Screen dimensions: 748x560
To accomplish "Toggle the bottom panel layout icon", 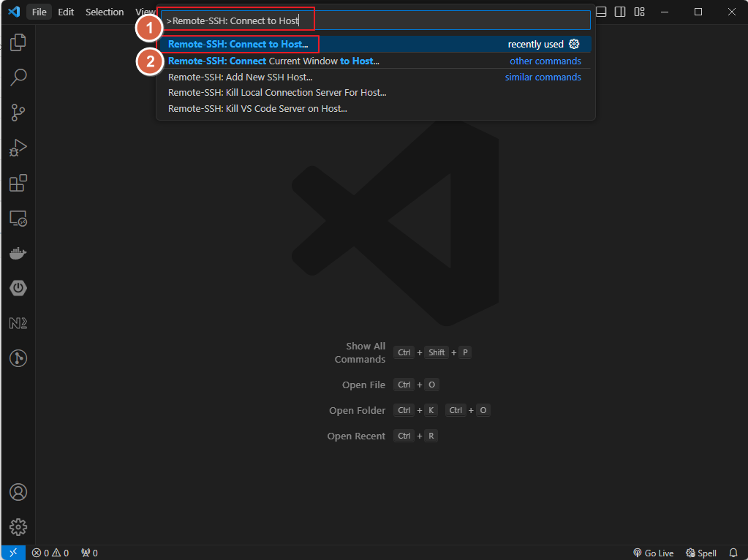I will pyautogui.click(x=601, y=12).
